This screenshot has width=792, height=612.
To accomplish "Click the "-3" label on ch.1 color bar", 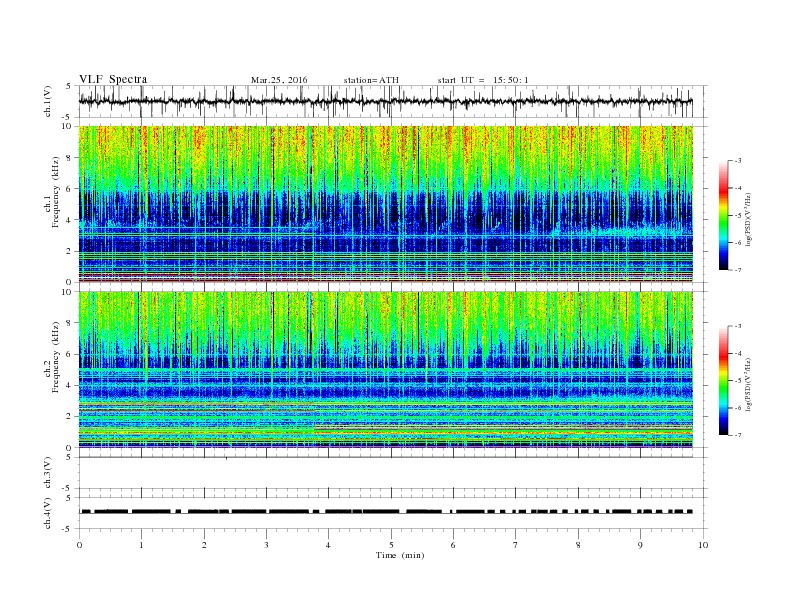I will (738, 161).
